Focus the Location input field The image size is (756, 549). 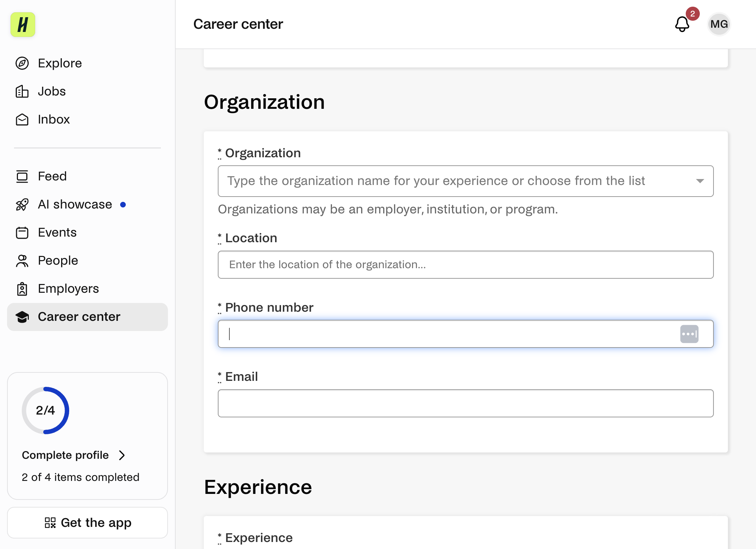pyautogui.click(x=465, y=265)
